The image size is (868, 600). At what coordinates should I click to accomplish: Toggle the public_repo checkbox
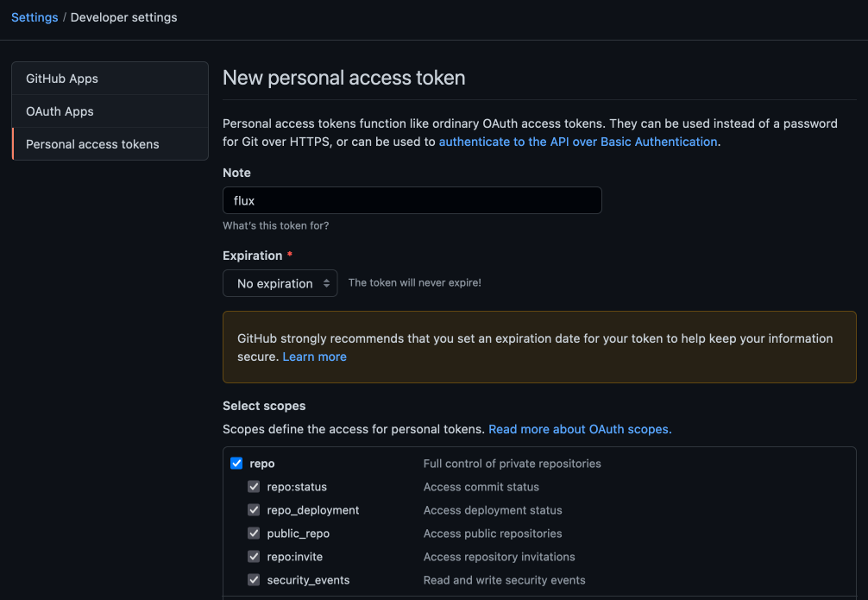click(x=254, y=534)
